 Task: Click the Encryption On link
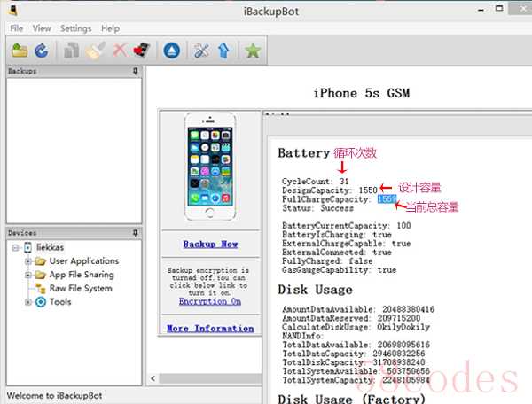click(x=210, y=301)
